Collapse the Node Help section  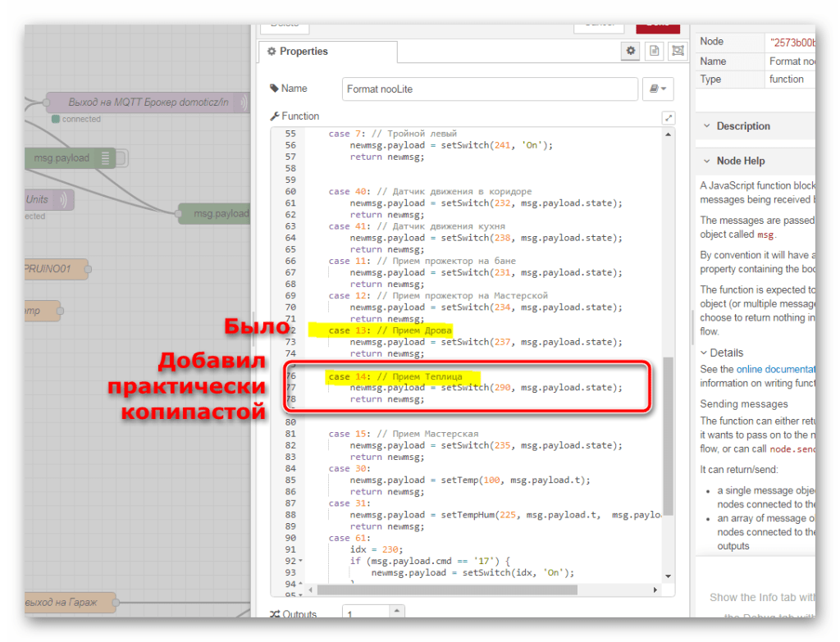tap(706, 161)
